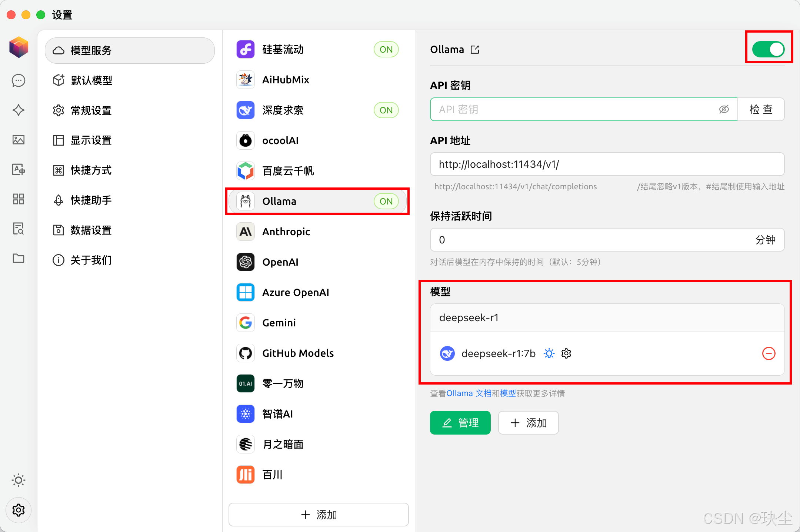Viewport: 800px width, 532px height.
Task: Open the translate sidebar icon
Action: tap(19, 169)
